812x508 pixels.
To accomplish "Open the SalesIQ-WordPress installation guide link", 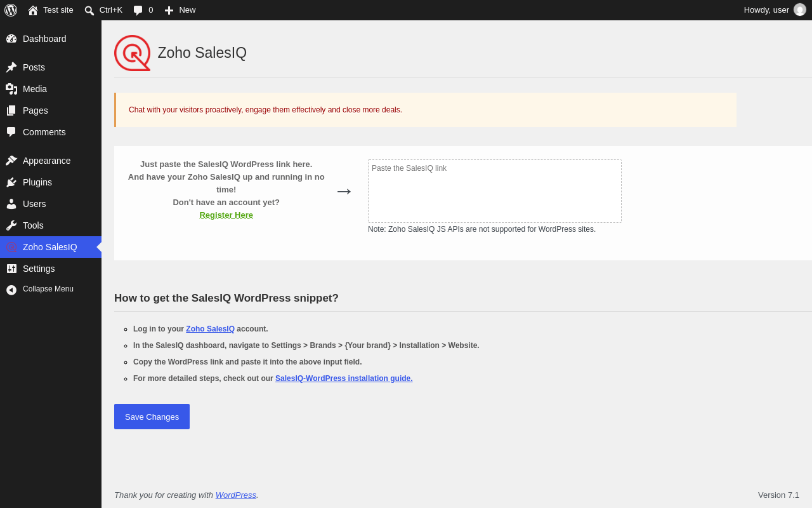I will (x=344, y=378).
